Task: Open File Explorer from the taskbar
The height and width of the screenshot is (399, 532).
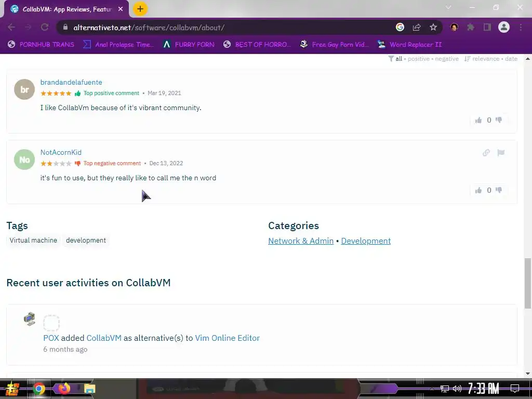Action: [89, 389]
